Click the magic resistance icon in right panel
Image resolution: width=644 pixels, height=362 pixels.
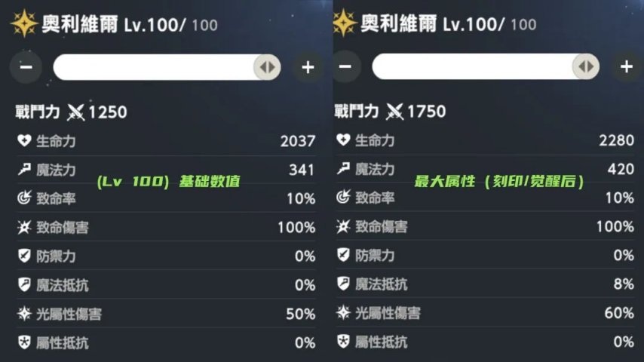click(343, 284)
